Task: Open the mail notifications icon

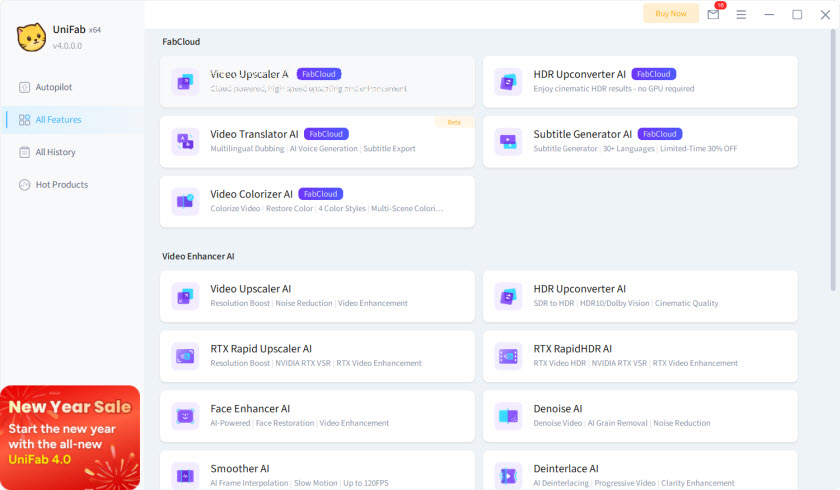Action: pyautogui.click(x=713, y=14)
